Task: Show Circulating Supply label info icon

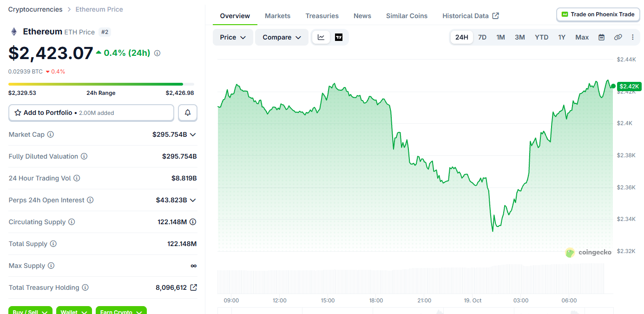Action: 72,222
